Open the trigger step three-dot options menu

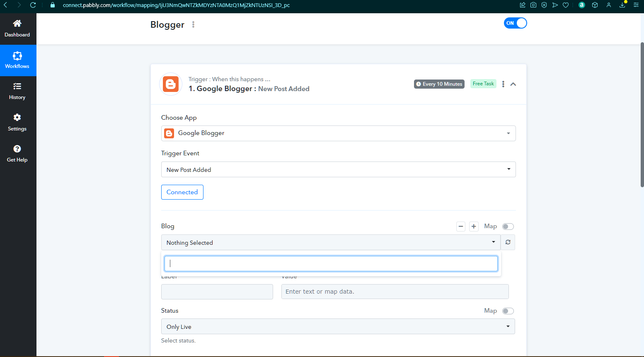(503, 84)
